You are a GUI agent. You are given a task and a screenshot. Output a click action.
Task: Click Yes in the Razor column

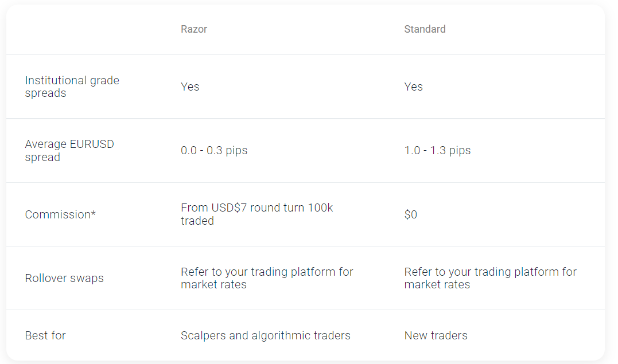[x=190, y=87]
